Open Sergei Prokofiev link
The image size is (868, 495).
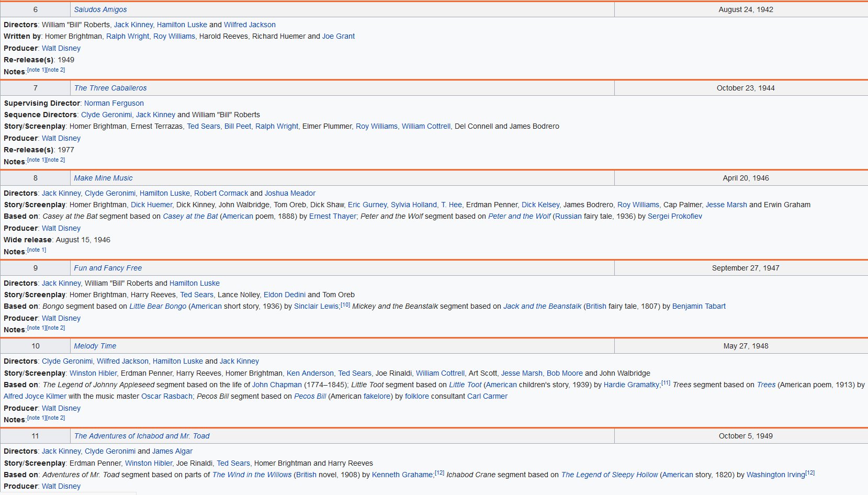pos(675,216)
